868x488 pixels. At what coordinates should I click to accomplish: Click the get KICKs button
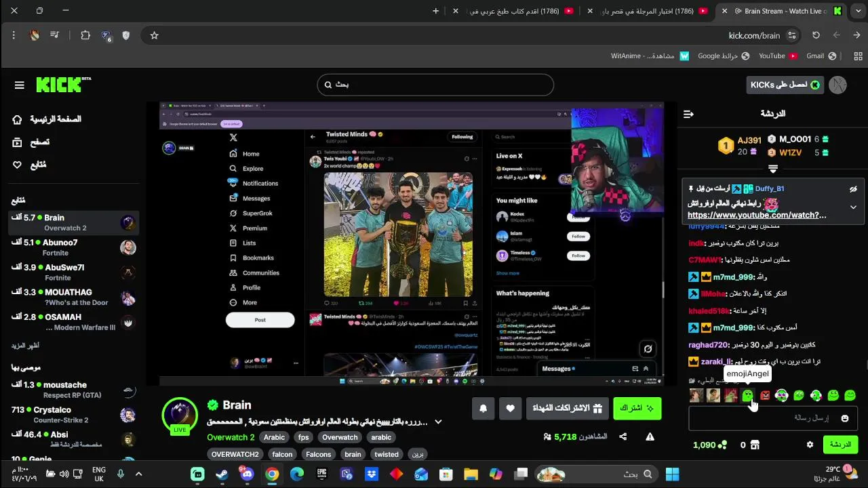pos(785,85)
